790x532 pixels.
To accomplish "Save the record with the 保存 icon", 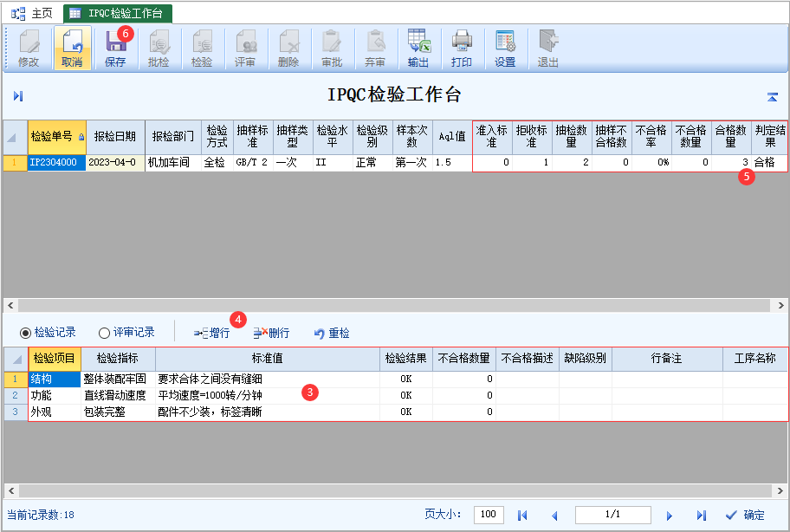I will point(115,49).
